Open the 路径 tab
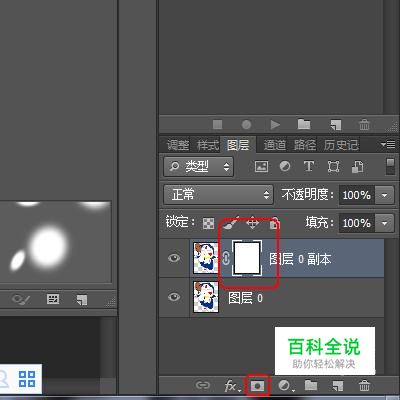 click(305, 145)
